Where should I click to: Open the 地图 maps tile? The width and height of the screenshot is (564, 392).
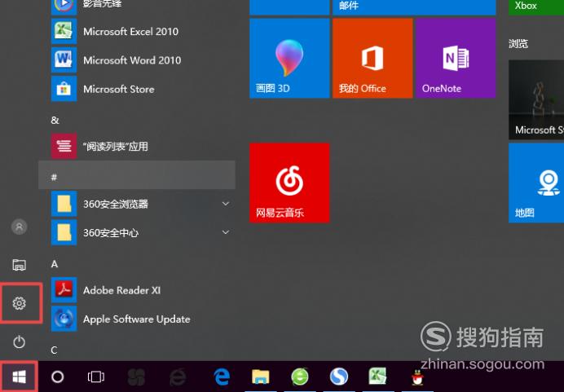tap(536, 183)
